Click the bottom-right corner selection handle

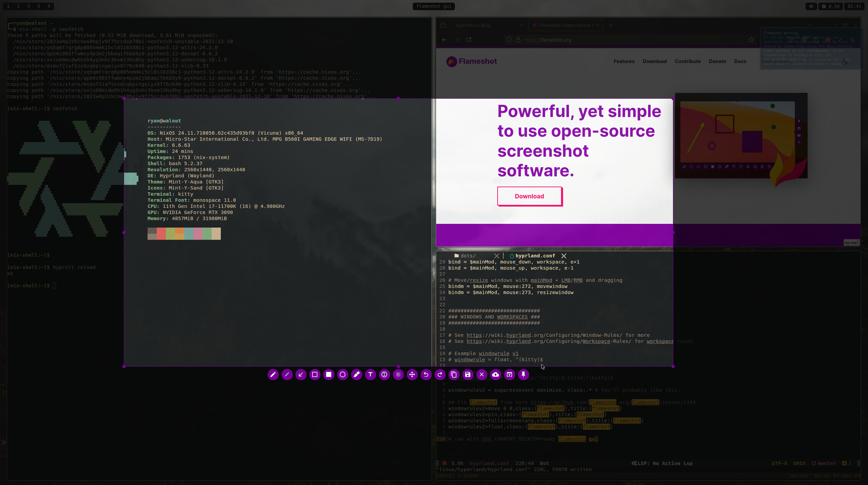coord(673,366)
